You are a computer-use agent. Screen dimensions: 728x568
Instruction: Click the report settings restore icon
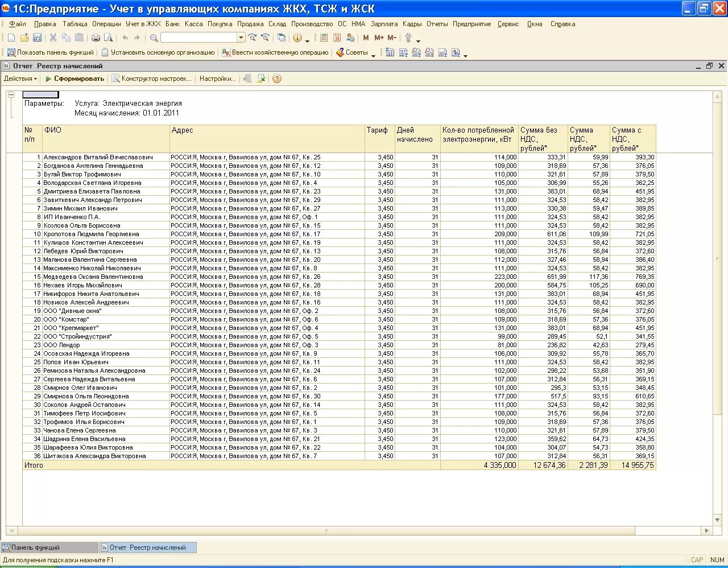pyautogui.click(x=261, y=79)
